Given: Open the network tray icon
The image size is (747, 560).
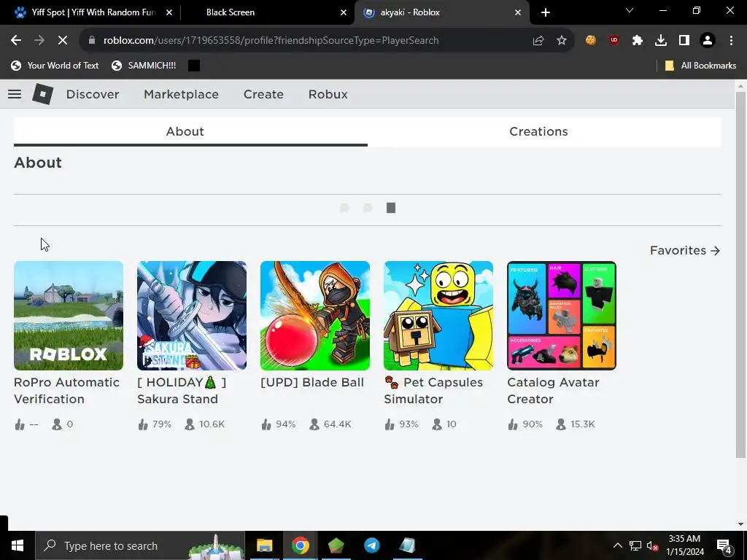Looking at the screenshot, I should click(x=635, y=545).
